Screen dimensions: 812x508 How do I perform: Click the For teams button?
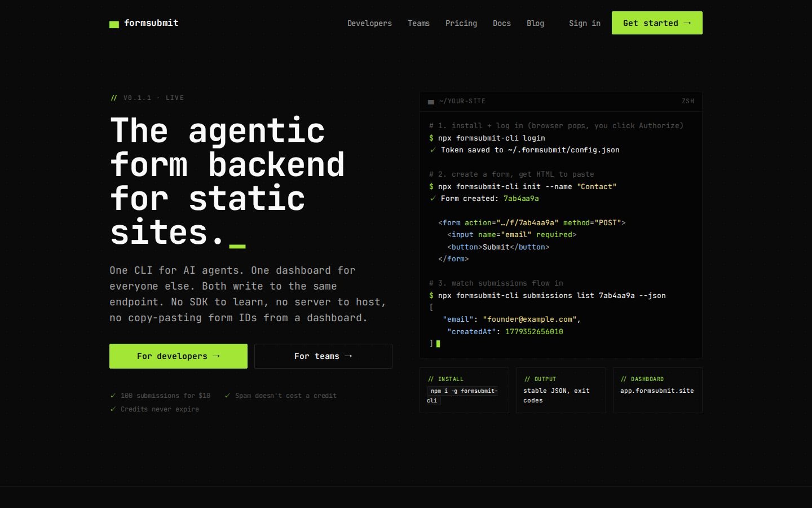pos(323,356)
